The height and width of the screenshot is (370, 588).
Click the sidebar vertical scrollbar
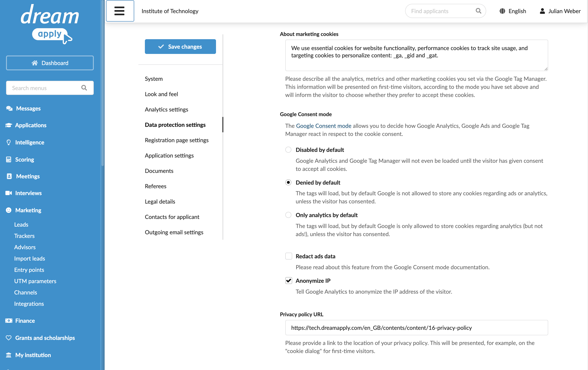[x=103, y=83]
